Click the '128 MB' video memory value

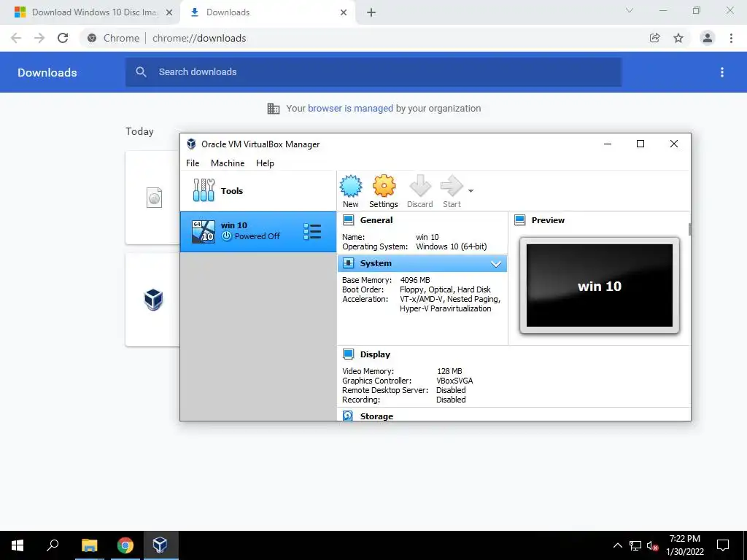point(449,371)
